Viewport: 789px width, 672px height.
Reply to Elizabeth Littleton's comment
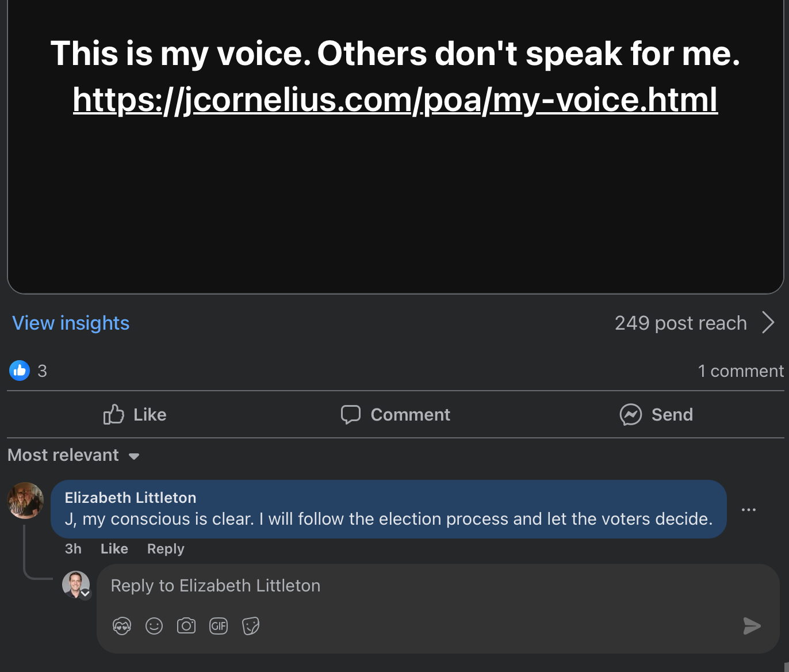tap(166, 549)
